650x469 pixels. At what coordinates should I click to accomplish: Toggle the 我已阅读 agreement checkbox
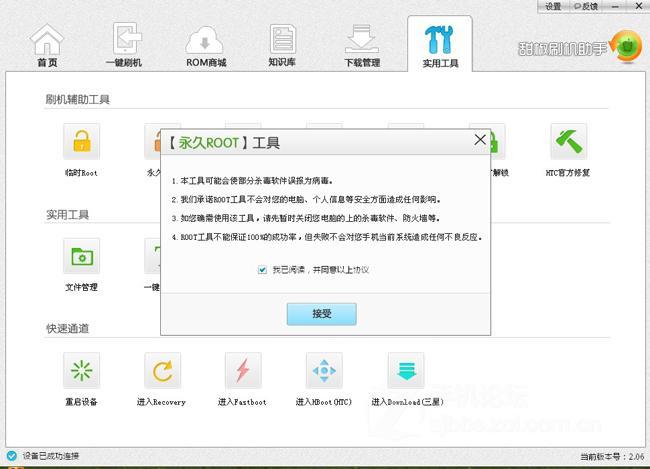click(262, 270)
